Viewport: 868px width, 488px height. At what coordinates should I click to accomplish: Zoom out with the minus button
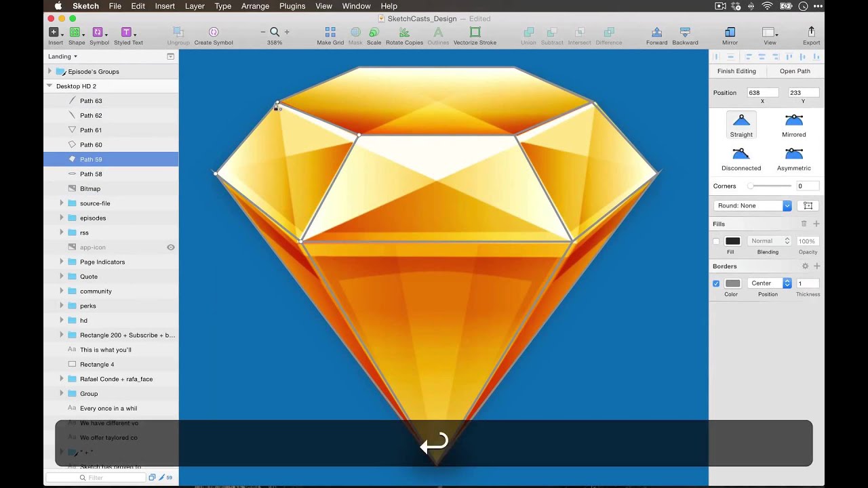(263, 32)
